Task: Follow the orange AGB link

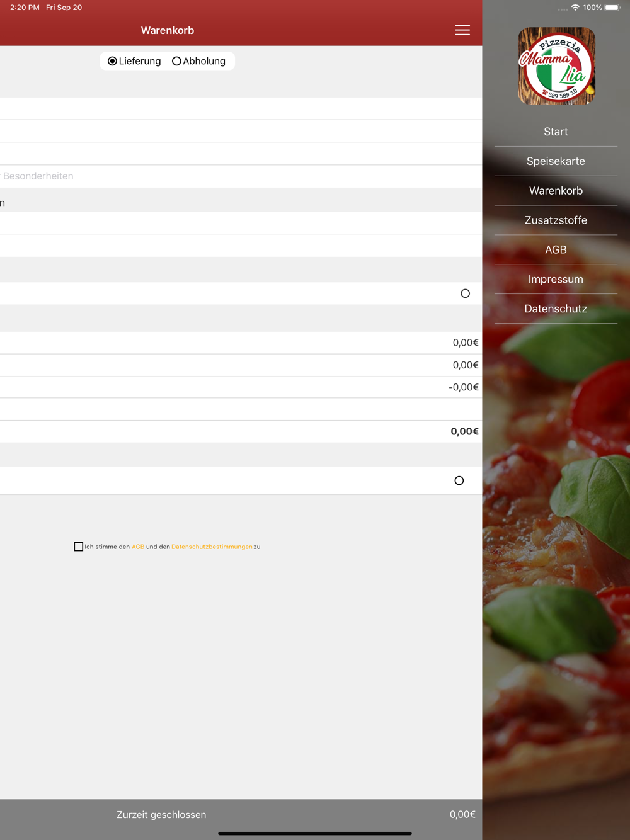Action: (x=138, y=547)
